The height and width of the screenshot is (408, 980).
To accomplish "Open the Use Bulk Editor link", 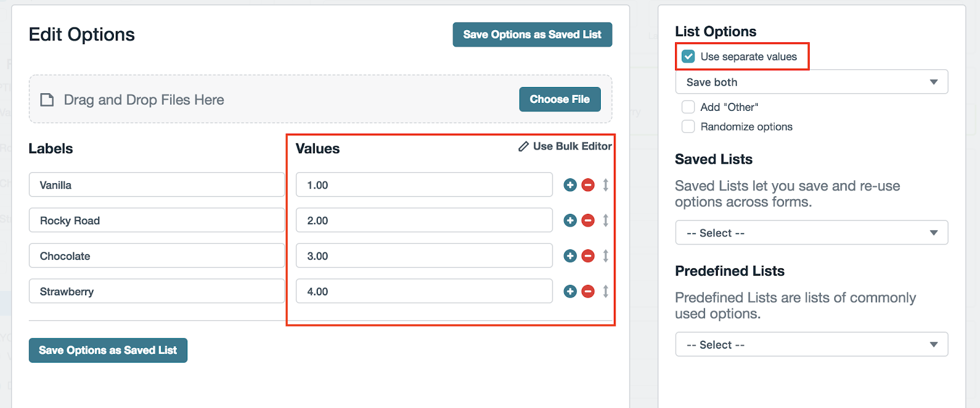I will coord(565,146).
